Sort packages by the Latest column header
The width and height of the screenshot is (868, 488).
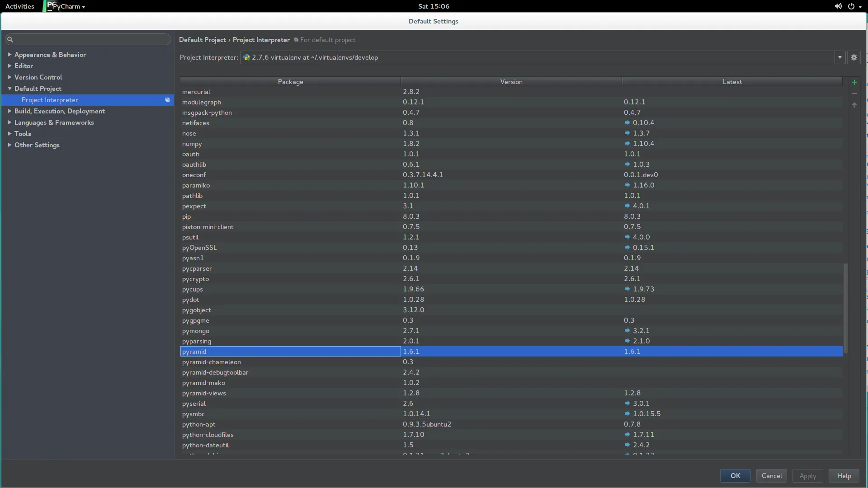(731, 82)
